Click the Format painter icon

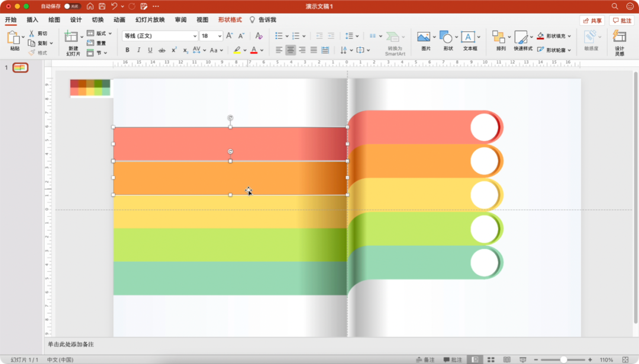[31, 53]
